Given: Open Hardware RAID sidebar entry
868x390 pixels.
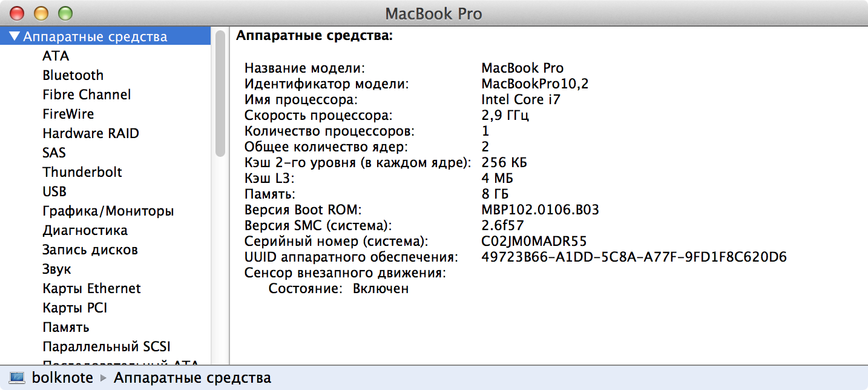Looking at the screenshot, I should pyautogui.click(x=91, y=133).
